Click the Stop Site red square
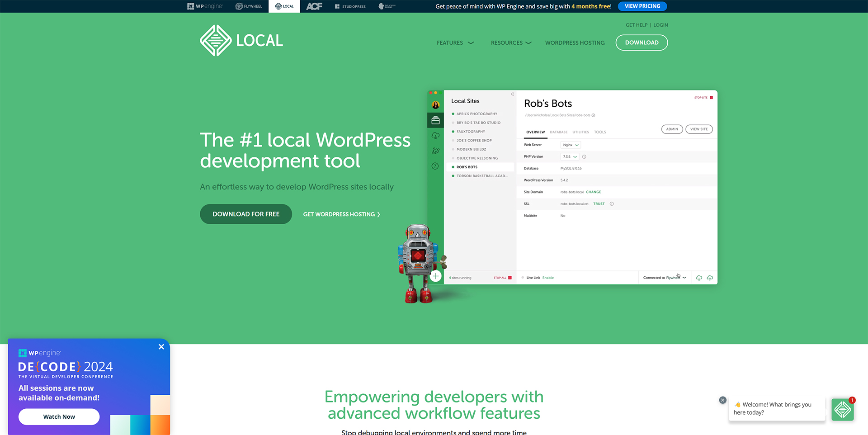This screenshot has height=435, width=868. 711,97
